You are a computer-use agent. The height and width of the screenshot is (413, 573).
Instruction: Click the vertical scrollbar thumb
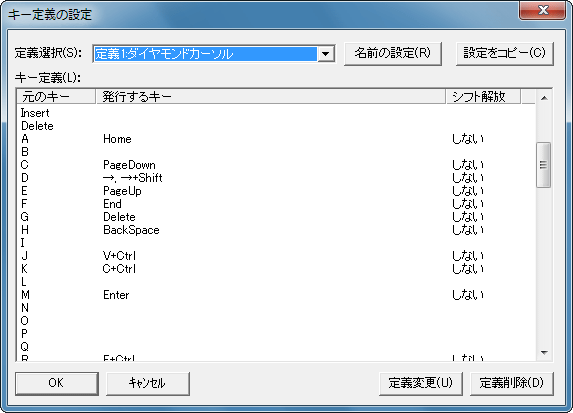pos(543,165)
